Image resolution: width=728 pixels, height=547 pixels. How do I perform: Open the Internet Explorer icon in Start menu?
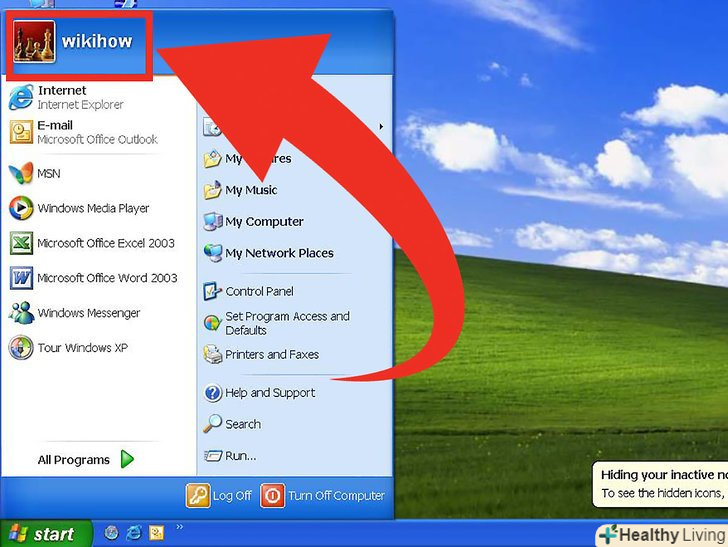tap(21, 97)
